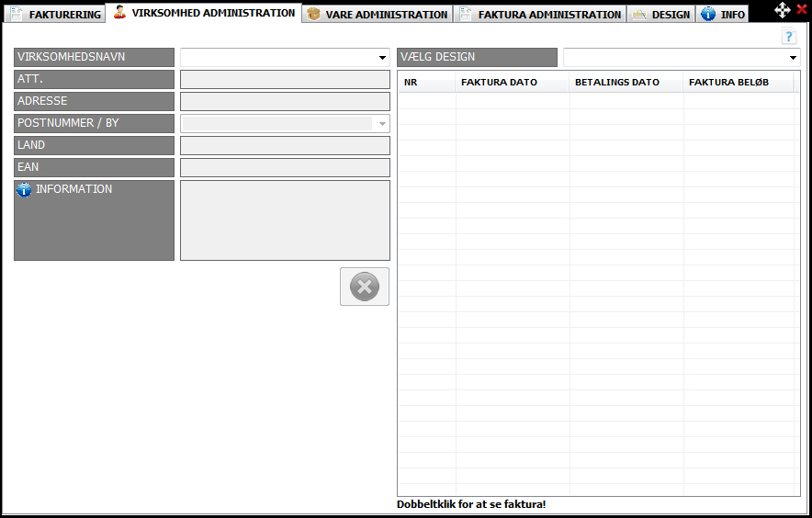Image resolution: width=812 pixels, height=518 pixels.
Task: Go to the FAKTURA ADMINISTRATION tab
Action: point(540,14)
